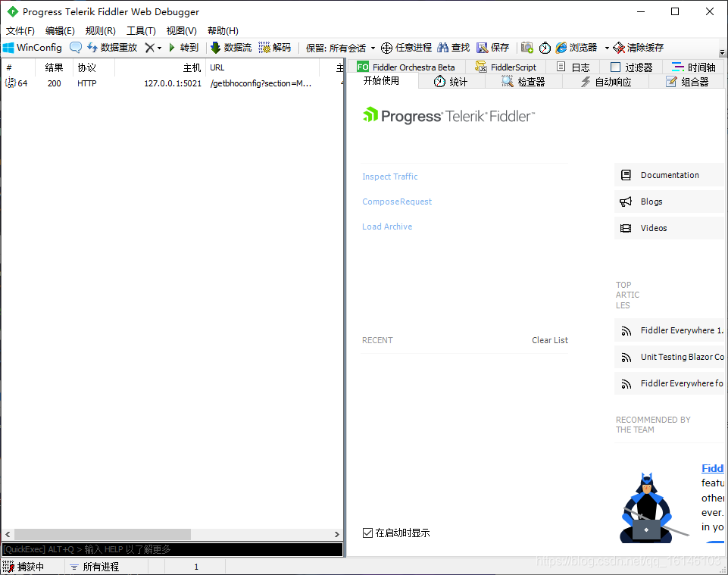Image resolution: width=728 pixels, height=575 pixels.
Task: Open the Videos button
Action: [669, 228]
